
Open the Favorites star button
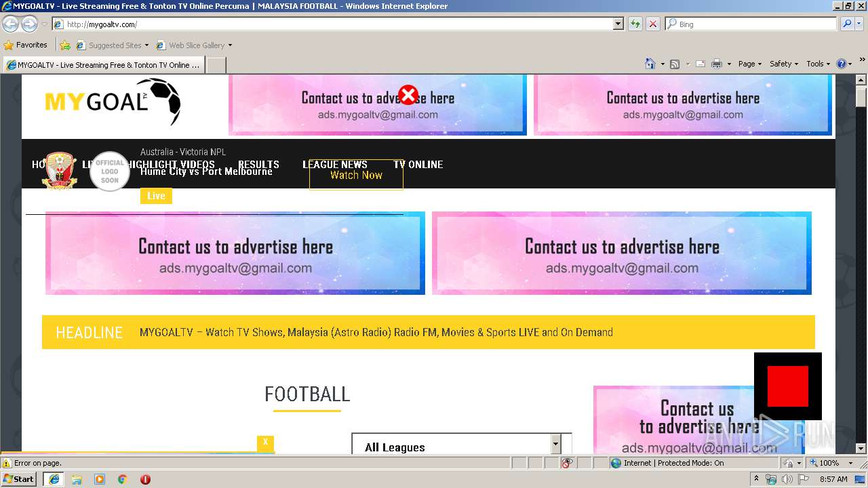point(25,45)
